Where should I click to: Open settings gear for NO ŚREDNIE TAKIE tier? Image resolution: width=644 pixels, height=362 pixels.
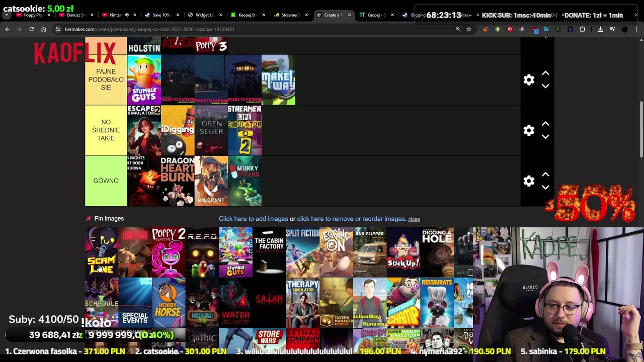529,130
